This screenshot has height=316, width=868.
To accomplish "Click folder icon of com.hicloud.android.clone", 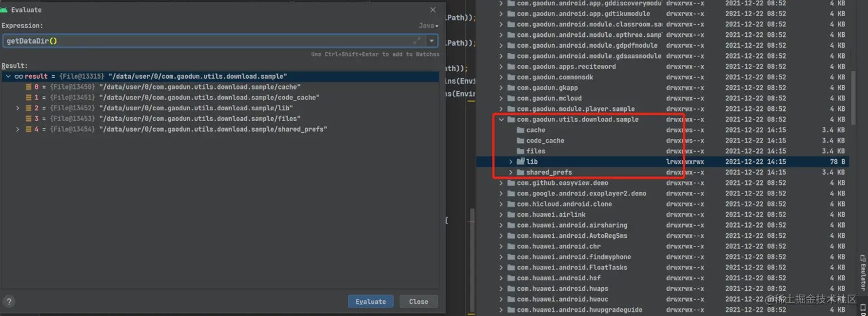I will tap(511, 204).
